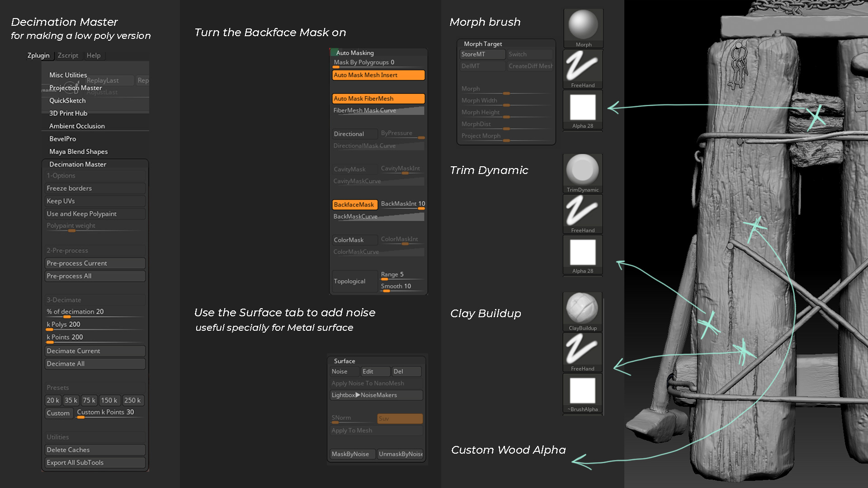Click FreeHand stroke icon under Morph brush

click(583, 66)
